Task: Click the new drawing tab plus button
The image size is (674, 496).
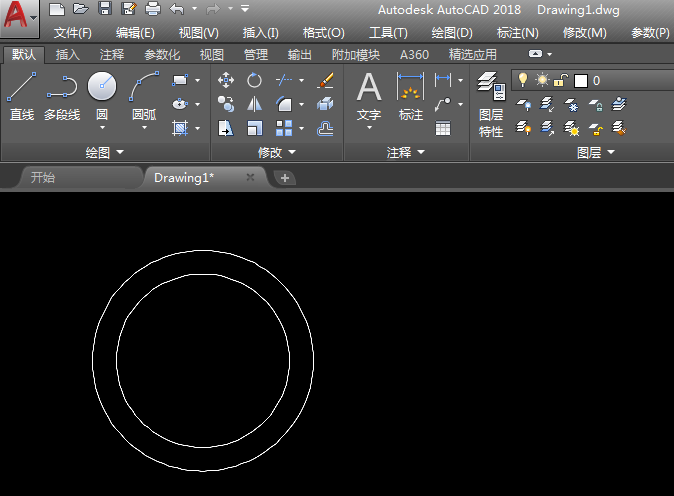Action: [x=285, y=178]
